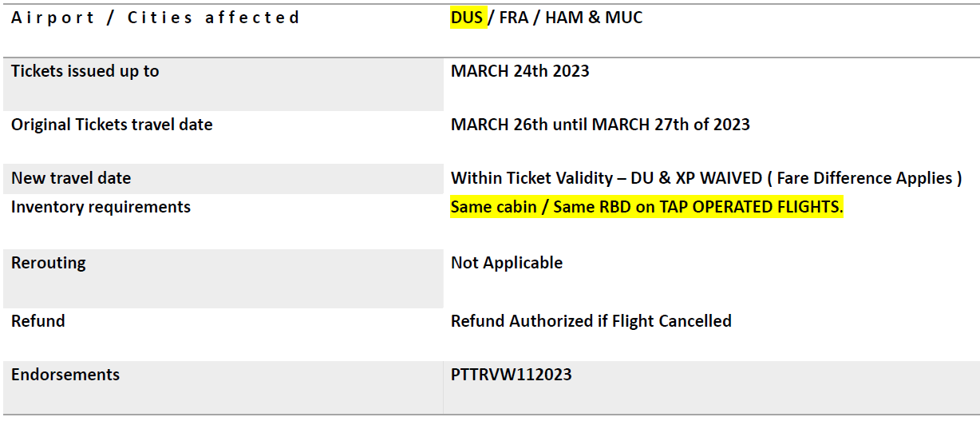This screenshot has height=425, width=980.
Task: Select the 'Tickets issued up to' cell
Action: 223,85
